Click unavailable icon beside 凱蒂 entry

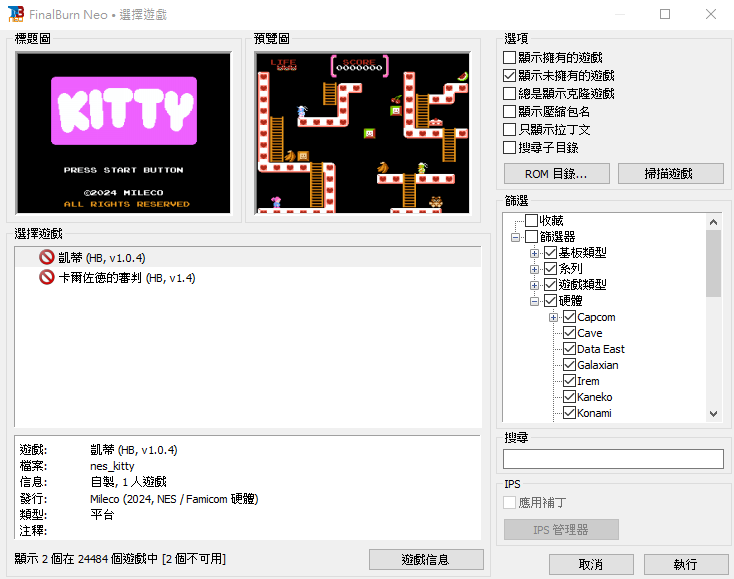(x=47, y=257)
